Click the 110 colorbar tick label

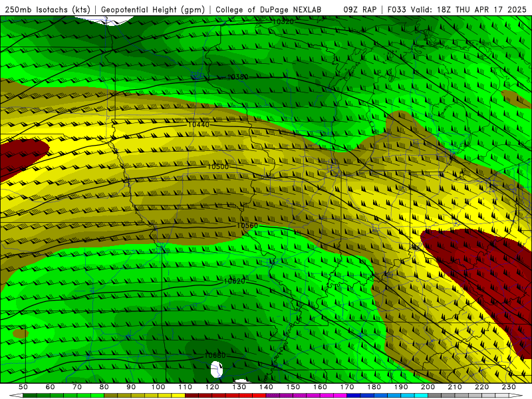coord(186,387)
